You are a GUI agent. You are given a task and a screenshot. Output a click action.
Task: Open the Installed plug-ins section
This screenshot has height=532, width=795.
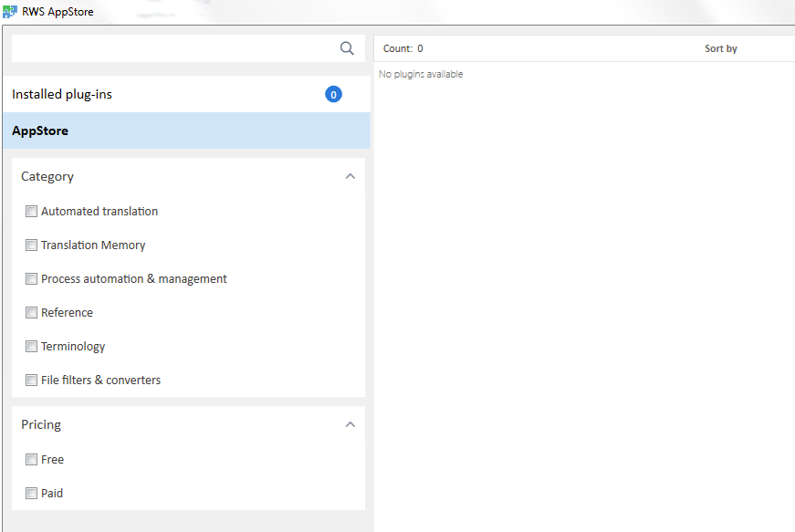point(186,94)
